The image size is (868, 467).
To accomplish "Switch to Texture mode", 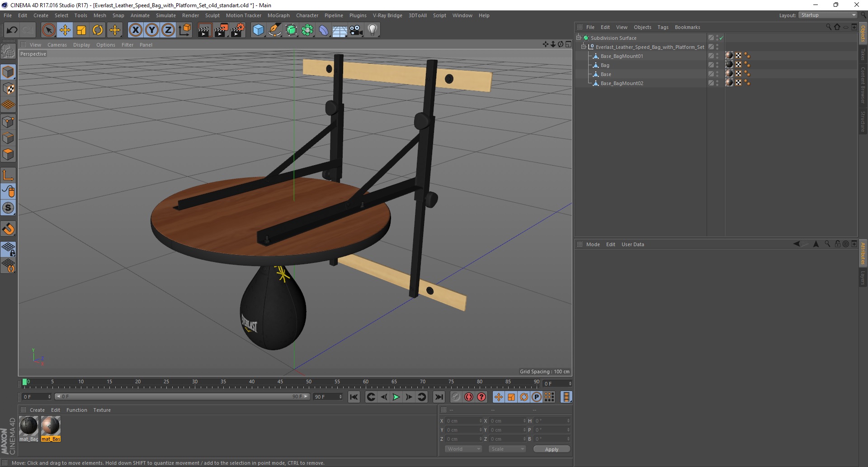I will (8, 88).
